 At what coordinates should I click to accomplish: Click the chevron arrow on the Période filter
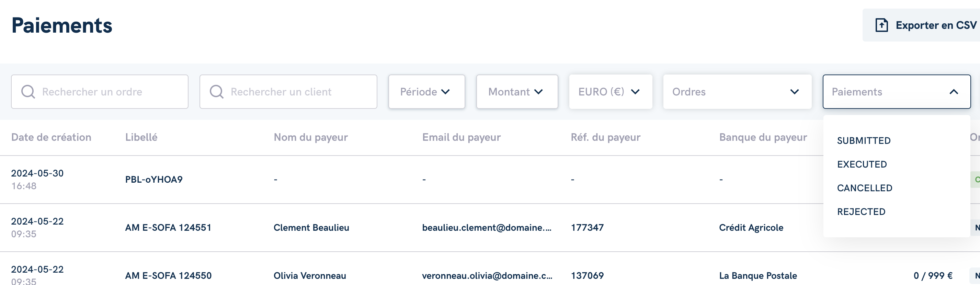coord(445,92)
